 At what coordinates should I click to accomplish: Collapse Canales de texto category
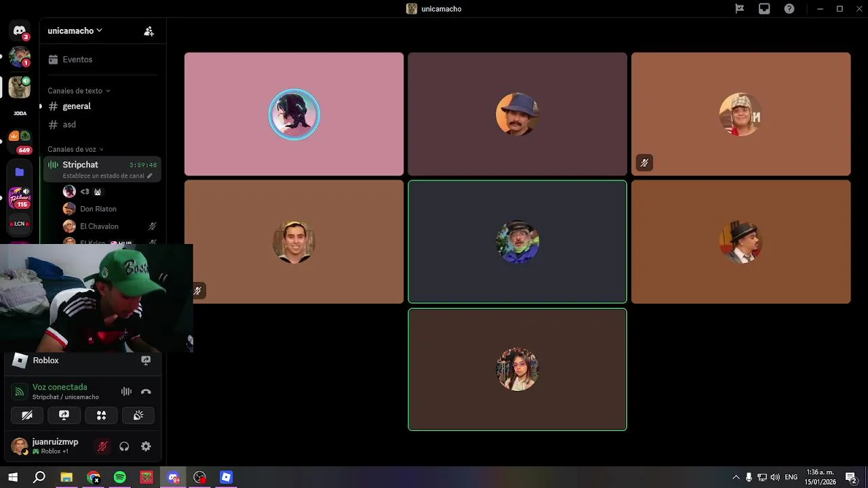click(x=79, y=91)
